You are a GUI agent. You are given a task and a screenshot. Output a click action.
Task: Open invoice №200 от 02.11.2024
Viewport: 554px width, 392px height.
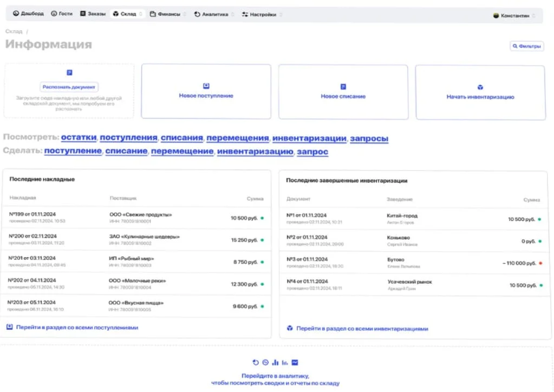32,236
